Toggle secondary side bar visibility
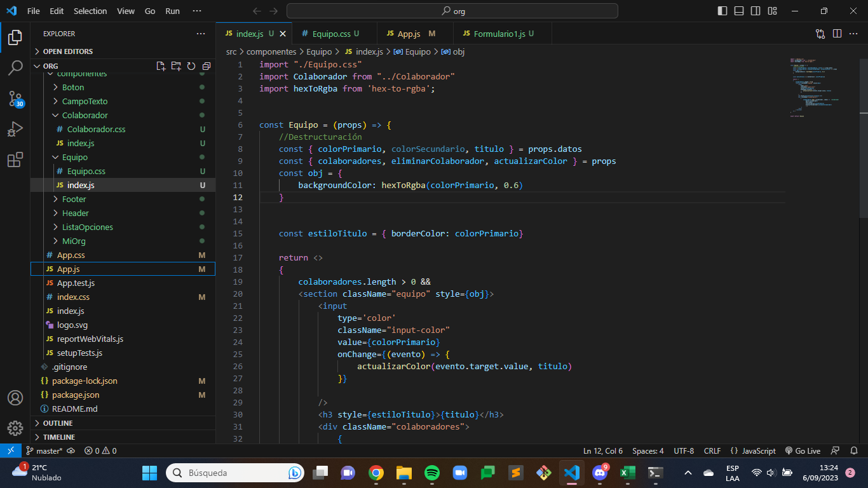Viewport: 868px width, 488px height. tap(756, 11)
